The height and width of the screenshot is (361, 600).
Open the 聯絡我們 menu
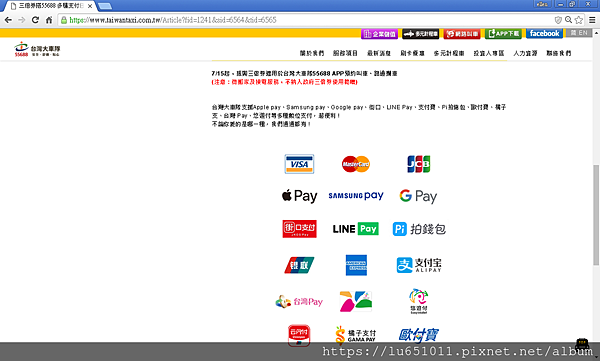559,53
